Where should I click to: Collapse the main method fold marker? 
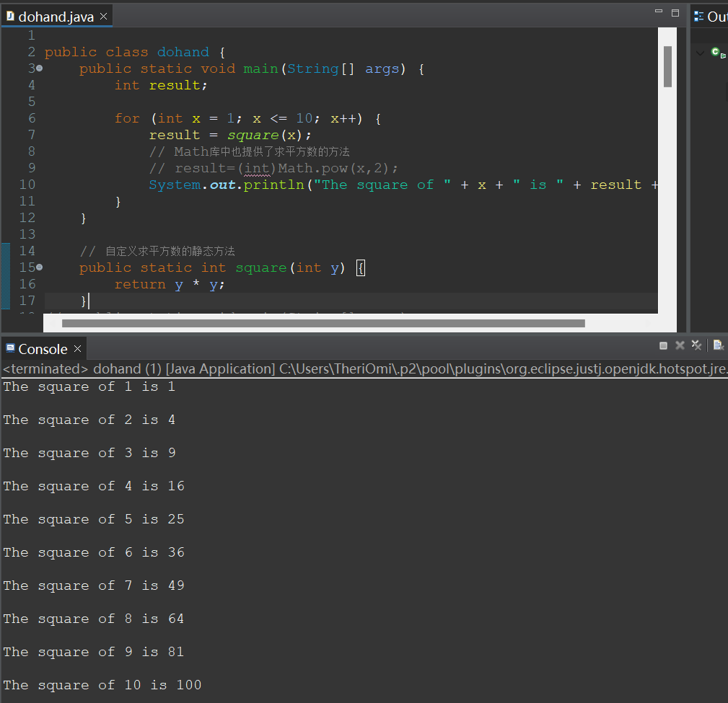pyautogui.click(x=40, y=68)
